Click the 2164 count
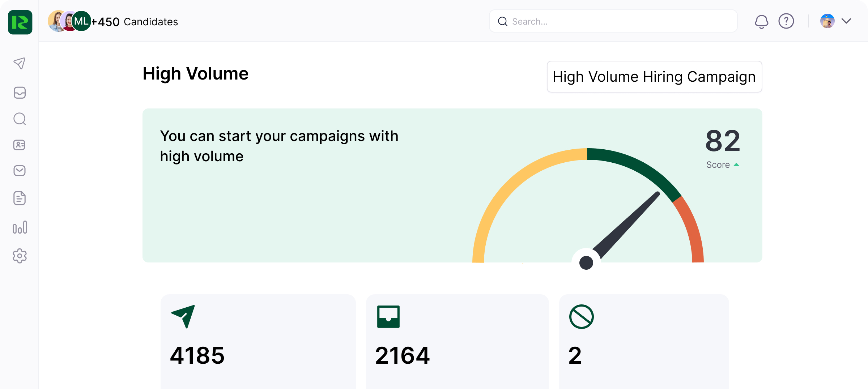Viewport: 868px width, 389px height. [x=402, y=355]
